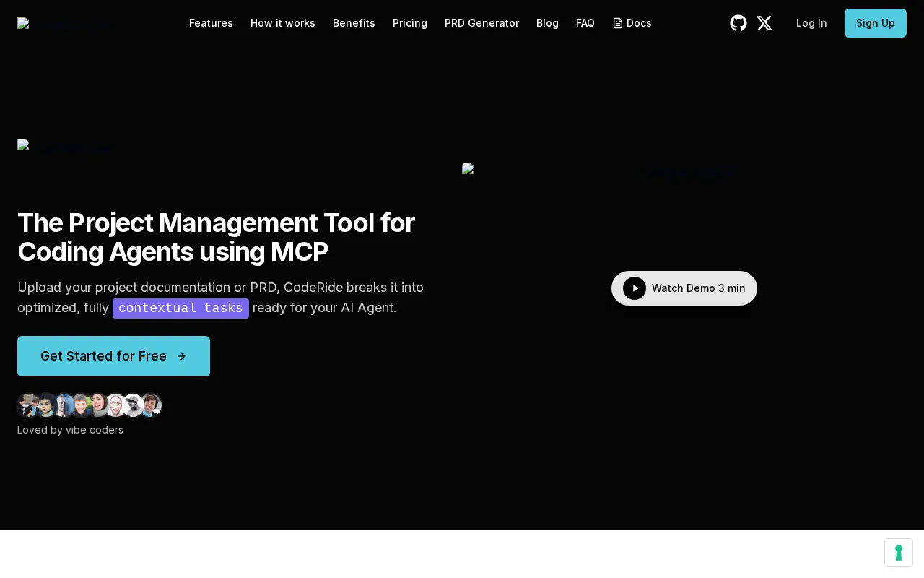The width and height of the screenshot is (924, 578).
Task: Go to the Features section
Action: (x=211, y=23)
